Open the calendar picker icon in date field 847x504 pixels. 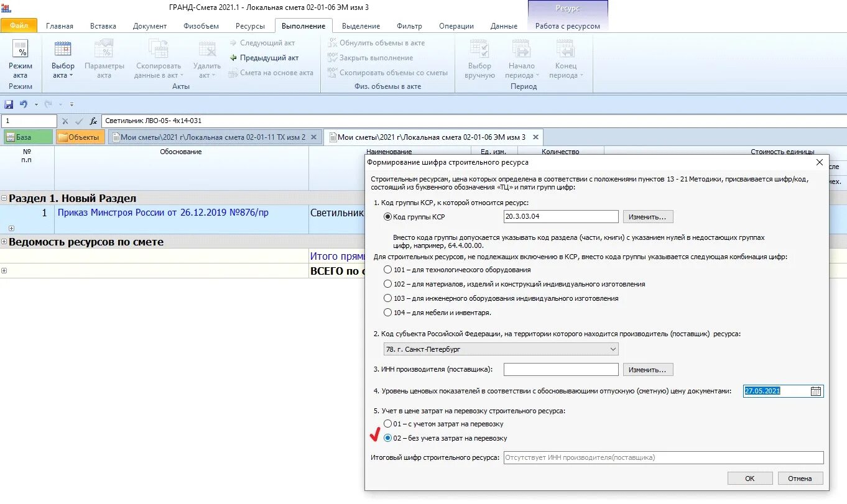point(816,391)
